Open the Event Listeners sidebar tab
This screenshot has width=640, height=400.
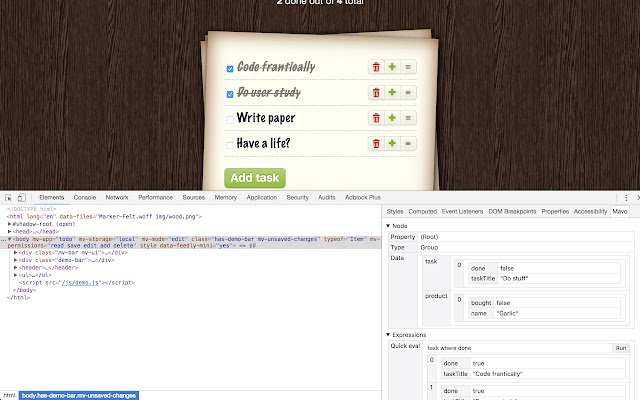tap(462, 211)
